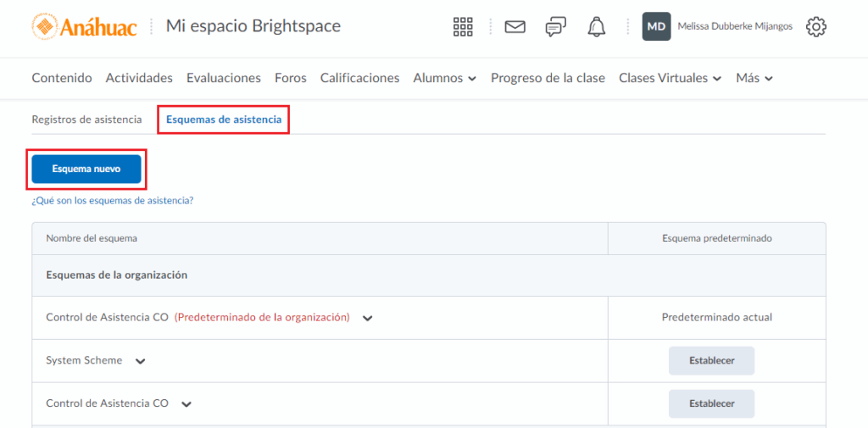Expand the Más menu
The height and width of the screenshot is (428, 868).
pos(754,78)
